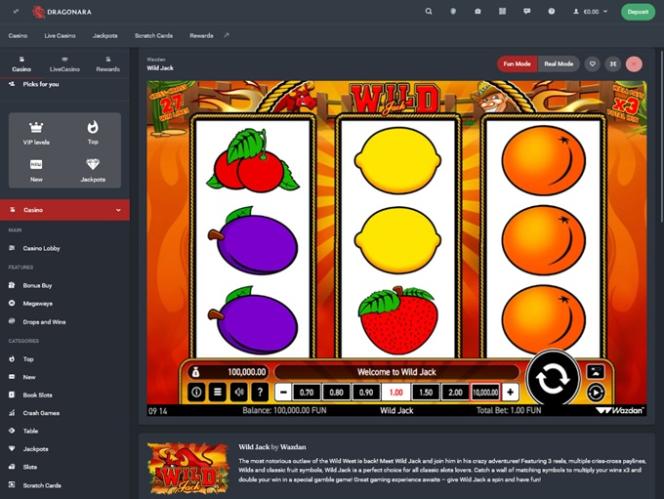Collapse the red Casino sidebar section
664x499 pixels.
[x=118, y=210]
